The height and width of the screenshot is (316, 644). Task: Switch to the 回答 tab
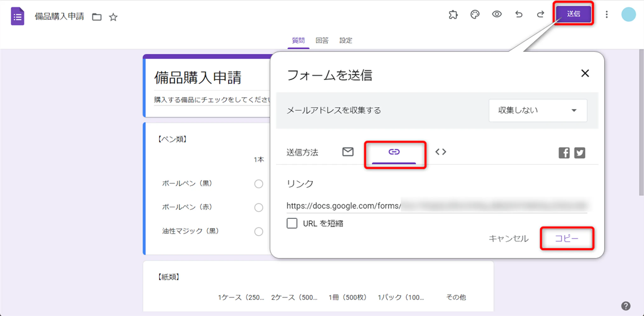322,41
